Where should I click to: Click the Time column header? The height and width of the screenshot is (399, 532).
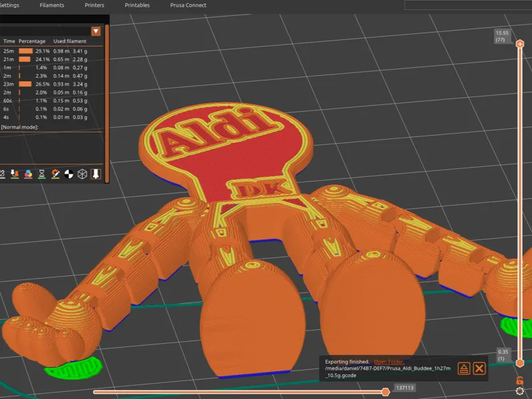9,41
